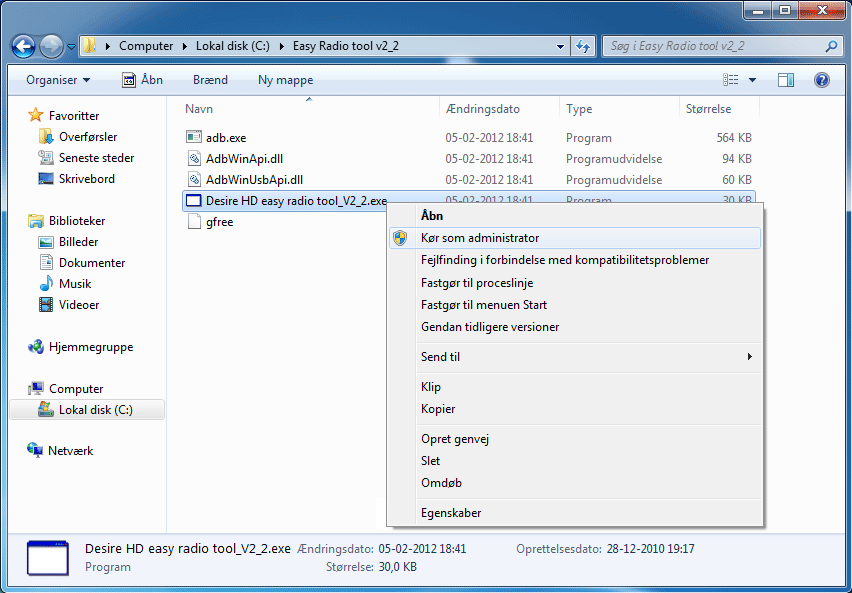The image size is (852, 593).
Task: Select Computer in the address breadcrumb
Action: coord(146,46)
